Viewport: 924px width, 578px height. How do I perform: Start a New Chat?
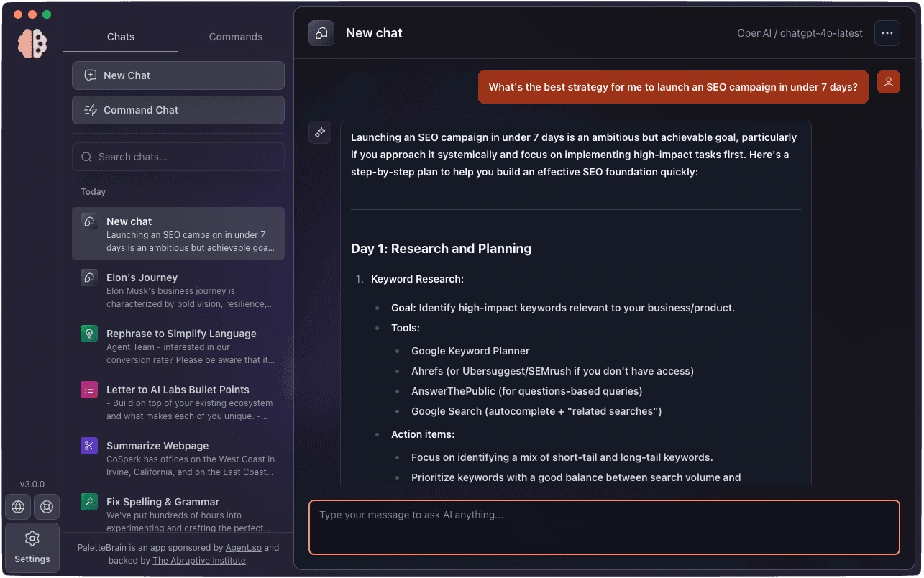pyautogui.click(x=178, y=75)
